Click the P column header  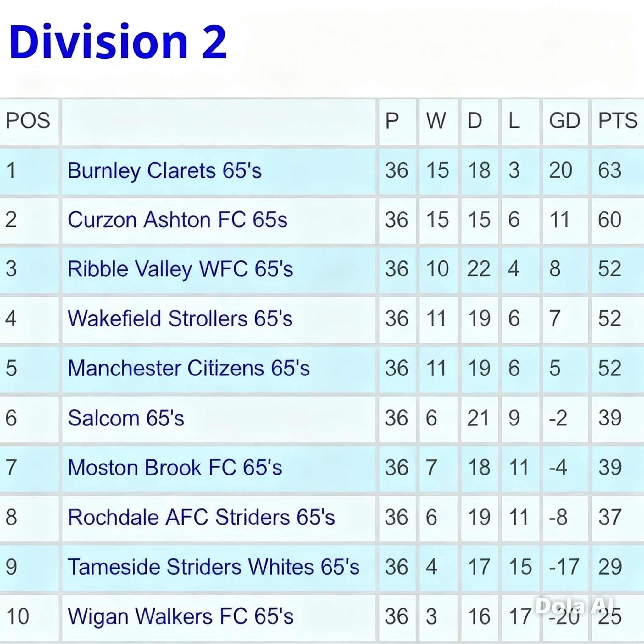click(392, 120)
